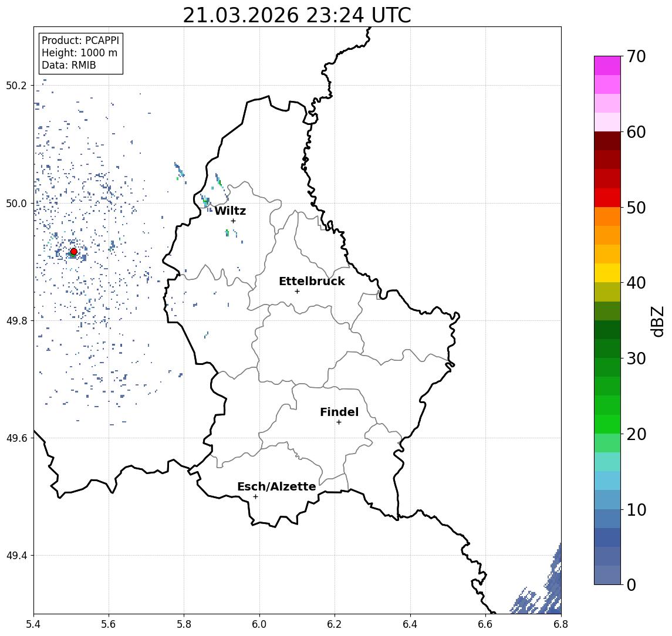Click the orange swatch just below 50 dBZ

pos(607,217)
